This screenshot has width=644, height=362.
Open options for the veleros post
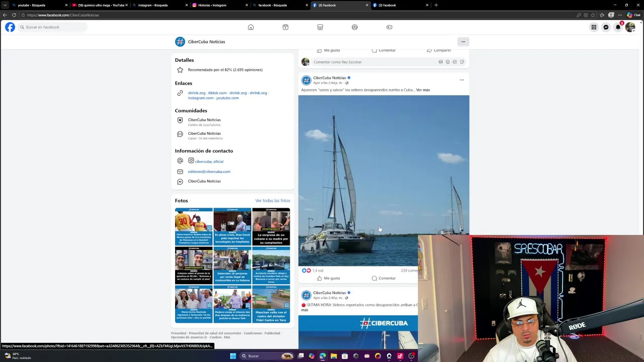pos(461,80)
